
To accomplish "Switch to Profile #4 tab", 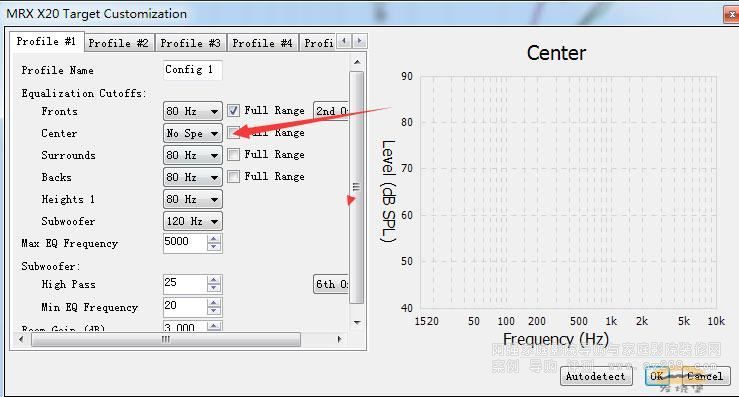I will pyautogui.click(x=263, y=43).
